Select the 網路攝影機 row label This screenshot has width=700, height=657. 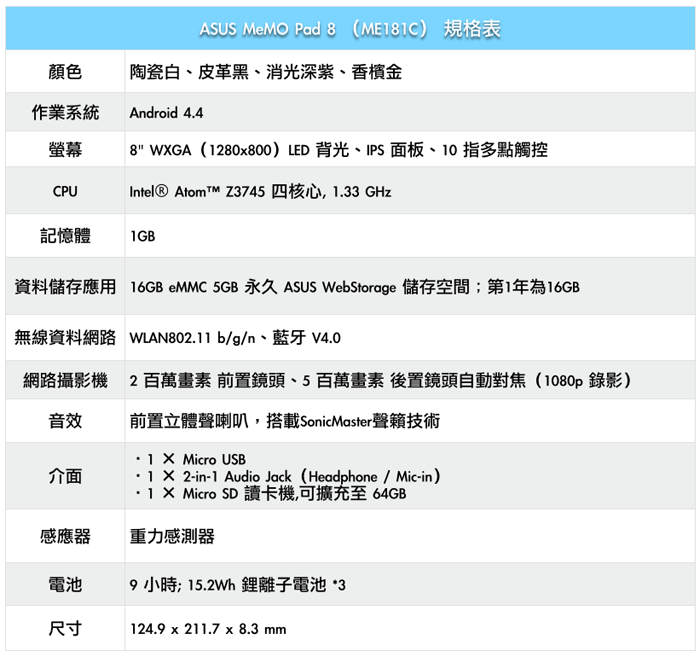(x=65, y=380)
